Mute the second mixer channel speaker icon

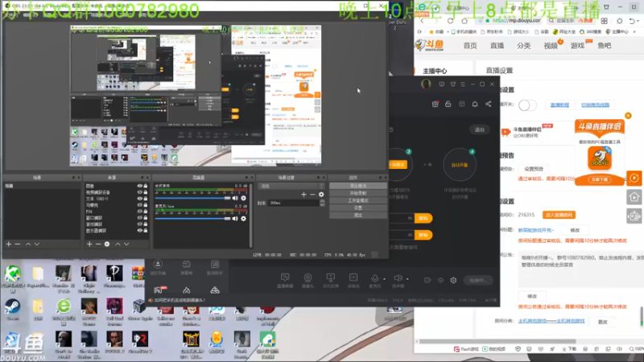[x=235, y=218]
